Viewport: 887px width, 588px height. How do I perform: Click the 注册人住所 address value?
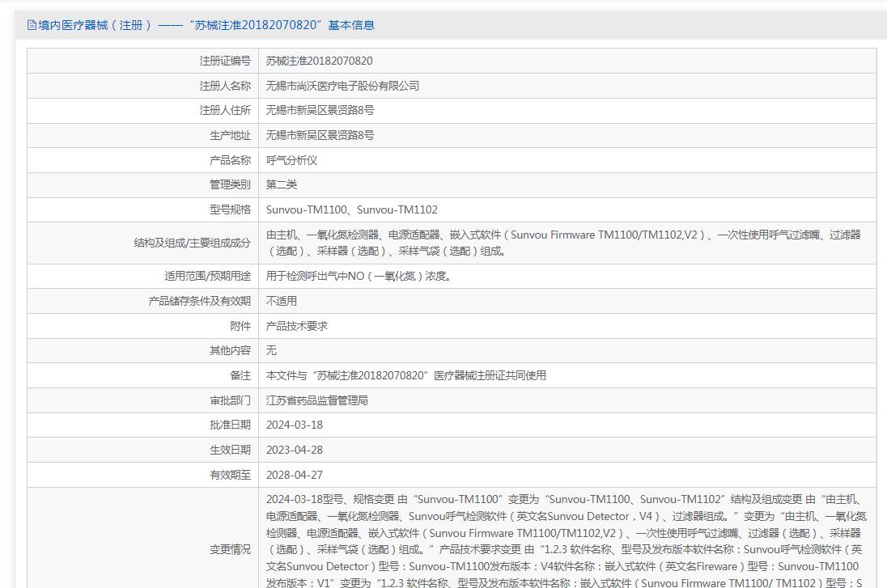(x=320, y=110)
